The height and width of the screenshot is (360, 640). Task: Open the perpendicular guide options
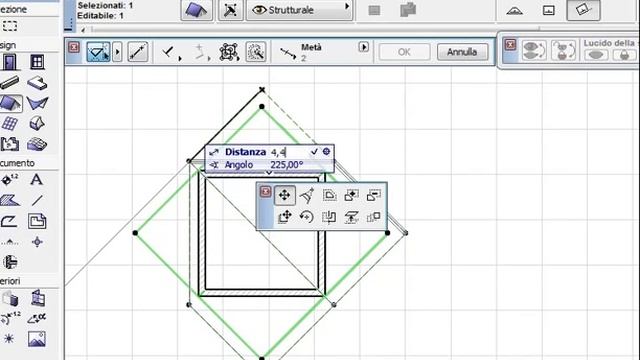pos(171,53)
